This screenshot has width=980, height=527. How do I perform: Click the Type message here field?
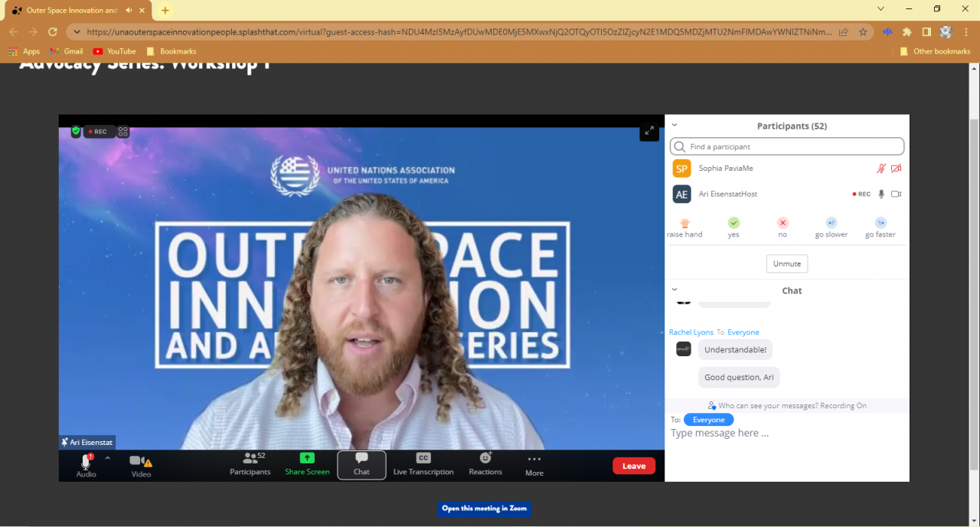coord(787,434)
